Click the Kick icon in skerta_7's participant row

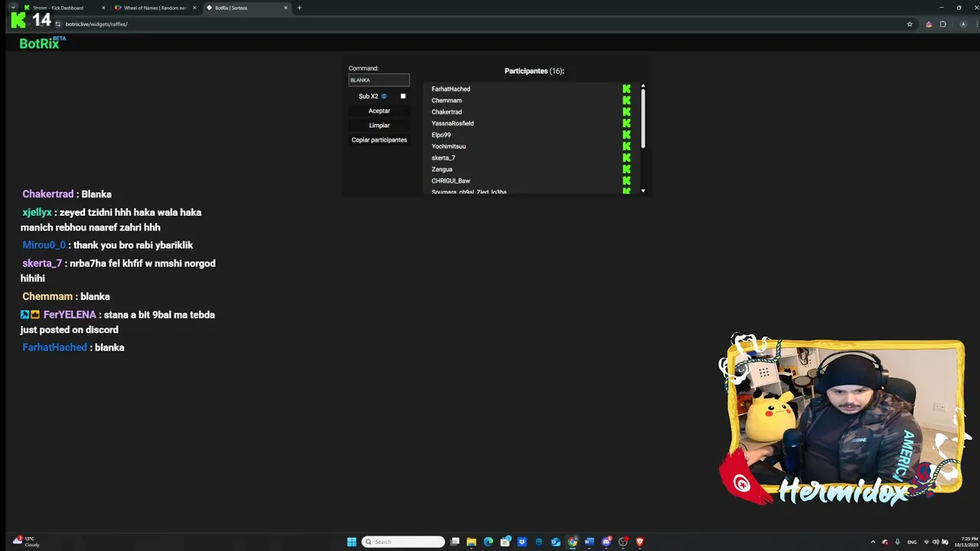[x=626, y=158]
